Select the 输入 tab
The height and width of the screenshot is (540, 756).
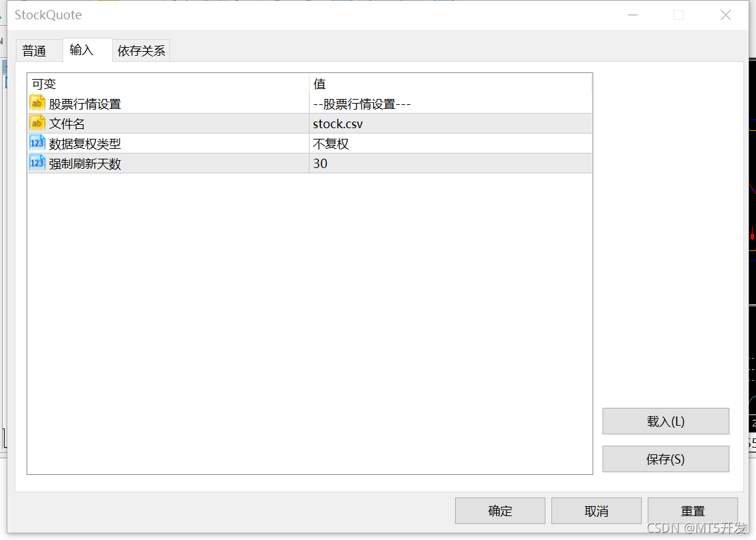point(86,50)
